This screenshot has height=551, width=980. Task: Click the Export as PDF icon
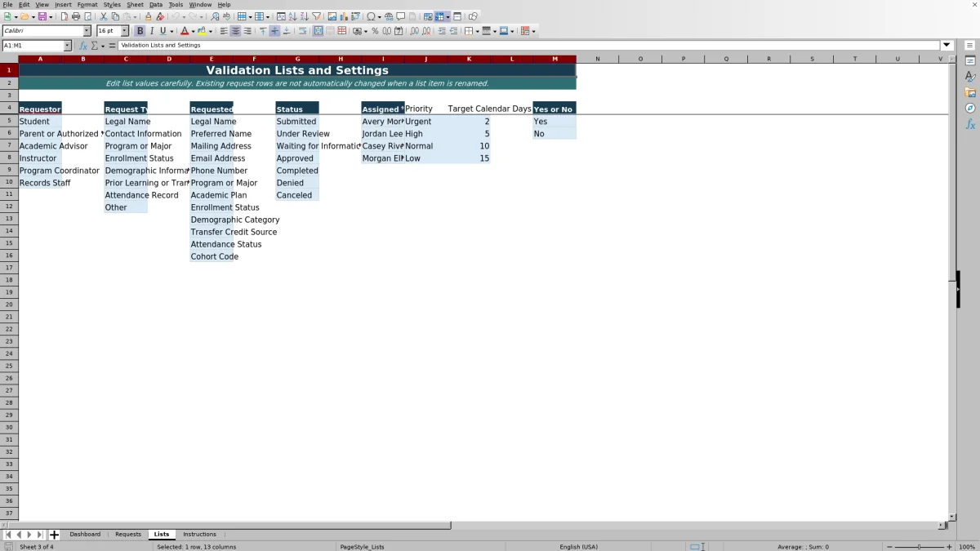pos(64,16)
